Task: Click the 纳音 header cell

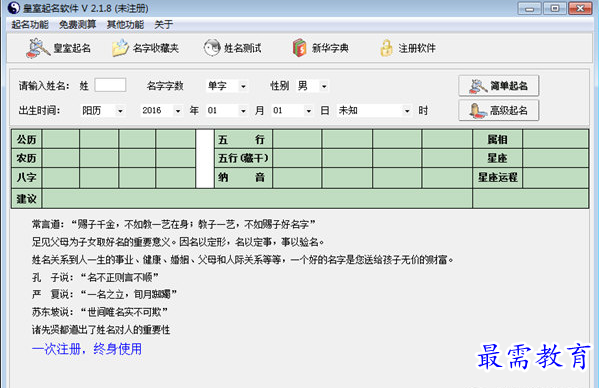Action: 244,178
